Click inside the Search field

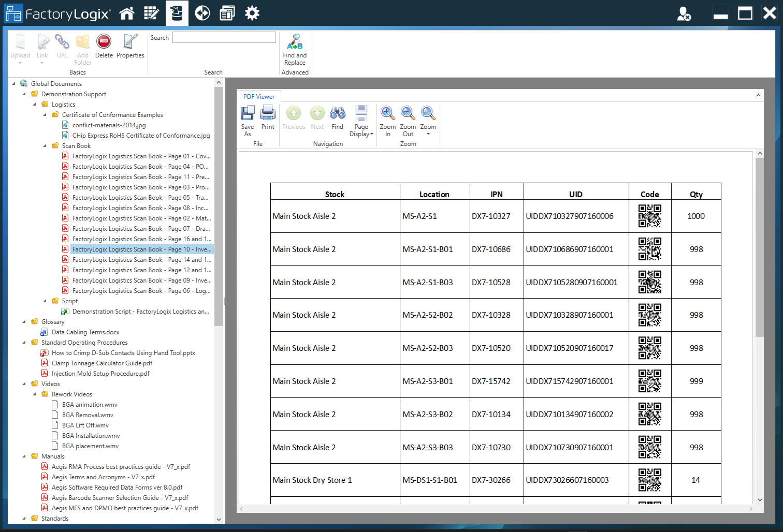[224, 37]
